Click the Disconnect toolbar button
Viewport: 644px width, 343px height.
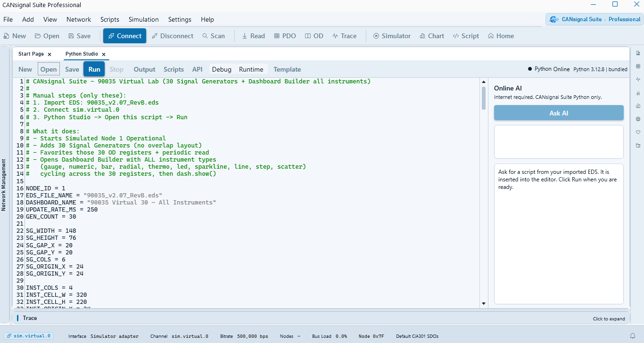pyautogui.click(x=173, y=36)
